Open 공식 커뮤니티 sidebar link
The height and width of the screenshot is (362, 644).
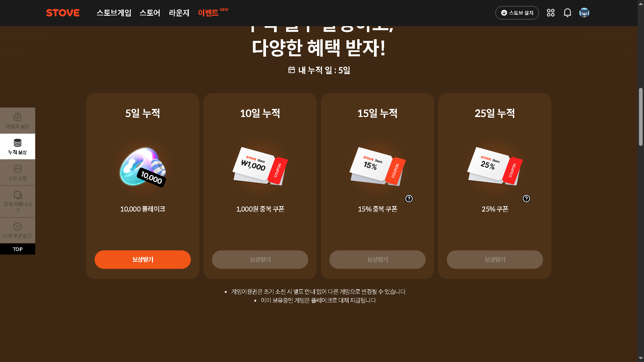pyautogui.click(x=17, y=201)
